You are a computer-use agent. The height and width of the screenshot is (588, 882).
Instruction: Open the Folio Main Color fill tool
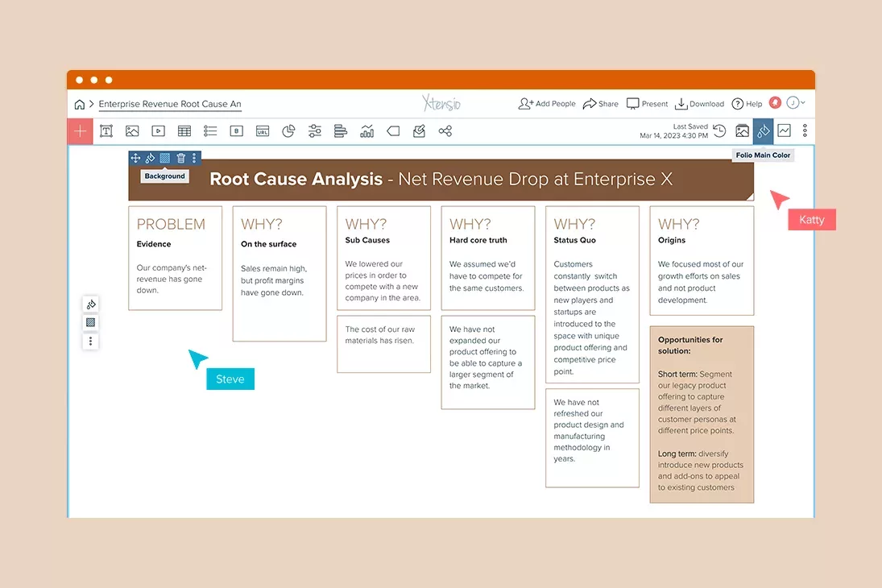pos(762,130)
